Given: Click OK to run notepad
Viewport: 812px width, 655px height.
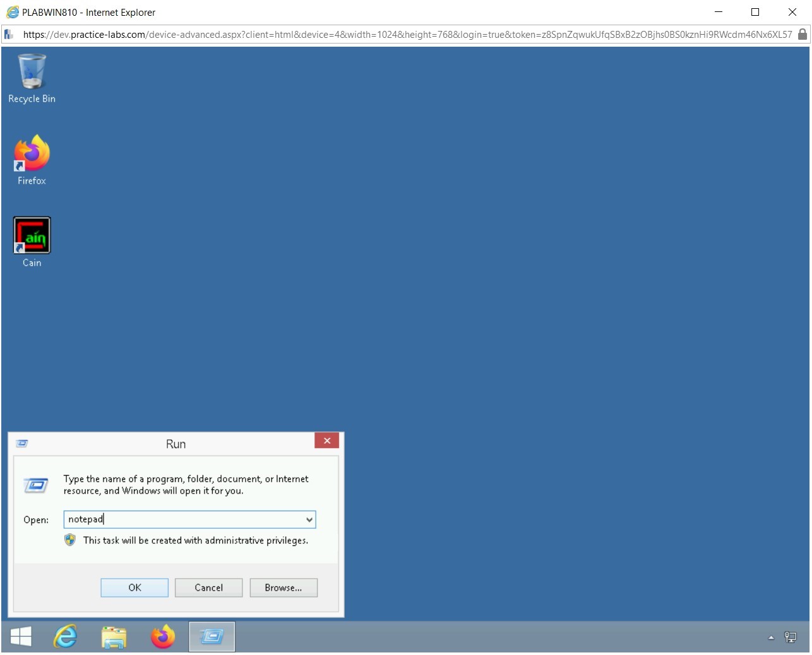Looking at the screenshot, I should (134, 587).
